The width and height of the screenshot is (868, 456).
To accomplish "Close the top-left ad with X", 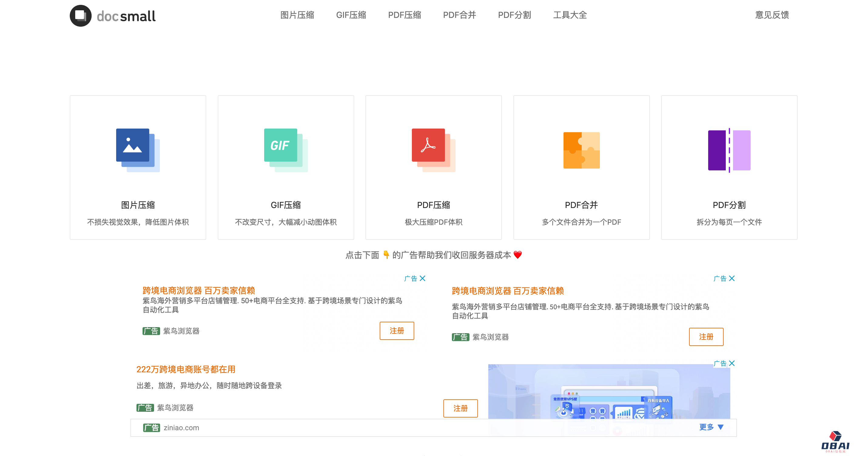I will click(422, 278).
